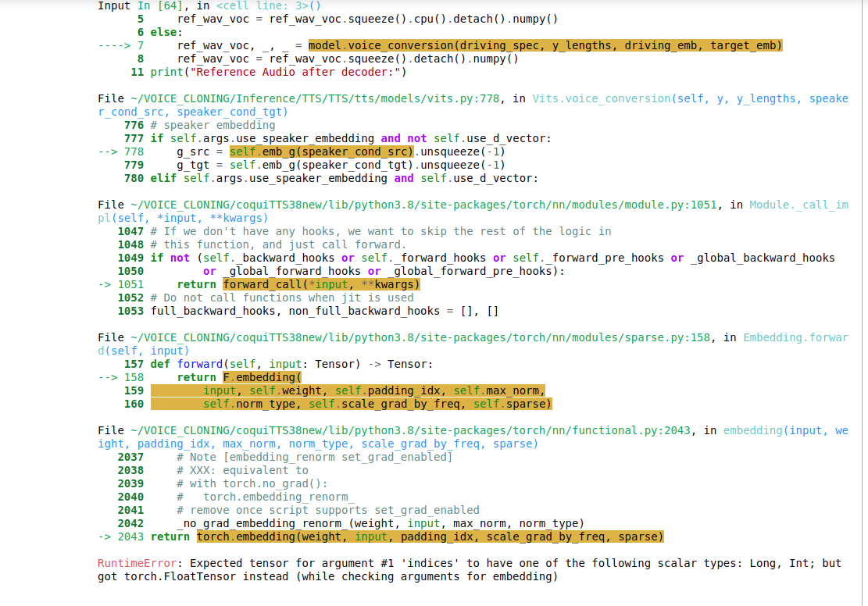Click the '# torch.embedding_renorm_' comment line

click(266, 497)
